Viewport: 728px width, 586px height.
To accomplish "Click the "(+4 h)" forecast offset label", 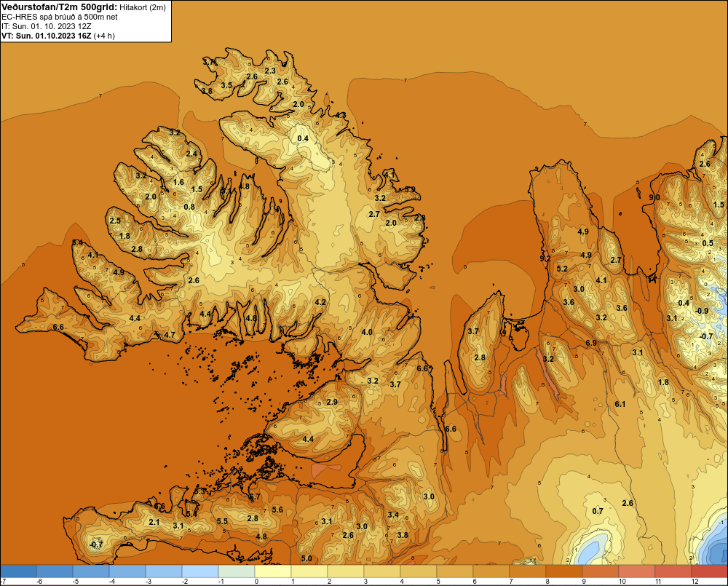I will 104,36.
